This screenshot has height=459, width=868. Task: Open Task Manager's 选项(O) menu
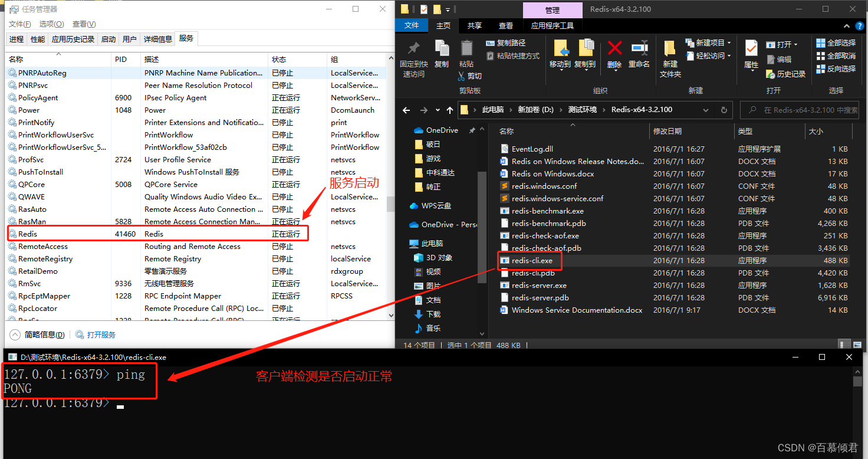[51, 24]
